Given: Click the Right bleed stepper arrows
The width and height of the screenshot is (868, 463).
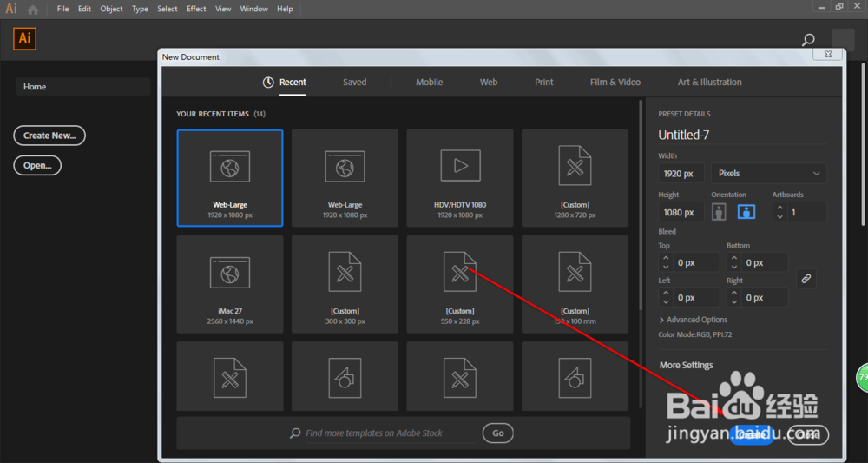Looking at the screenshot, I should tap(734, 297).
